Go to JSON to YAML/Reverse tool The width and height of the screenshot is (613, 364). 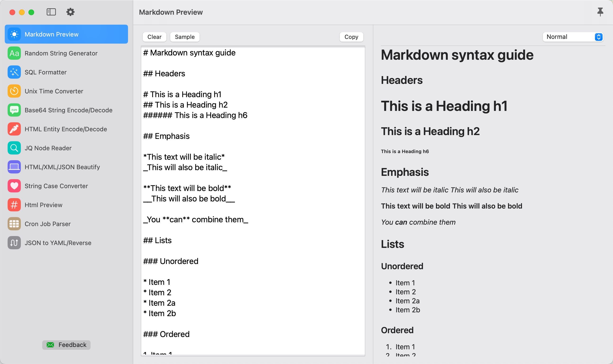pos(58,243)
